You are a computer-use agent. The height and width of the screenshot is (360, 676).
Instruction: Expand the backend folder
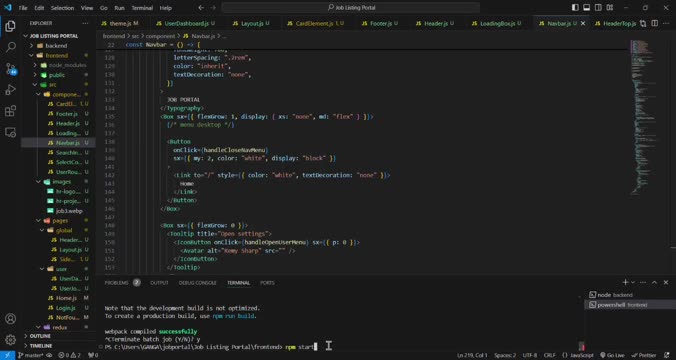(x=56, y=46)
